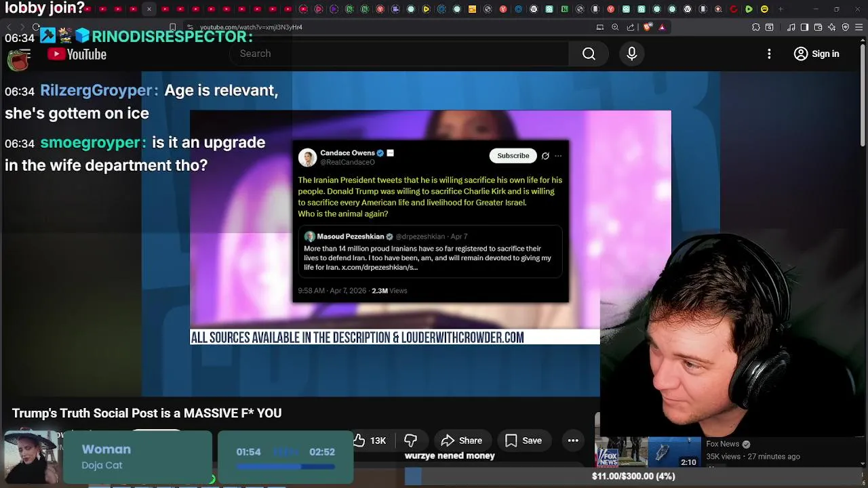Image resolution: width=868 pixels, height=488 pixels.
Task: Open more actions ellipsis below the video
Action: click(573, 441)
